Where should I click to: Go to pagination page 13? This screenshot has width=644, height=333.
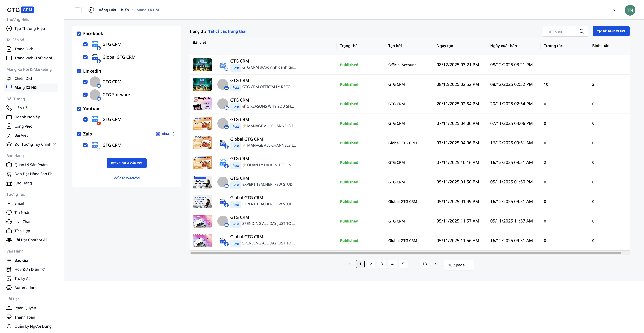pyautogui.click(x=424, y=264)
